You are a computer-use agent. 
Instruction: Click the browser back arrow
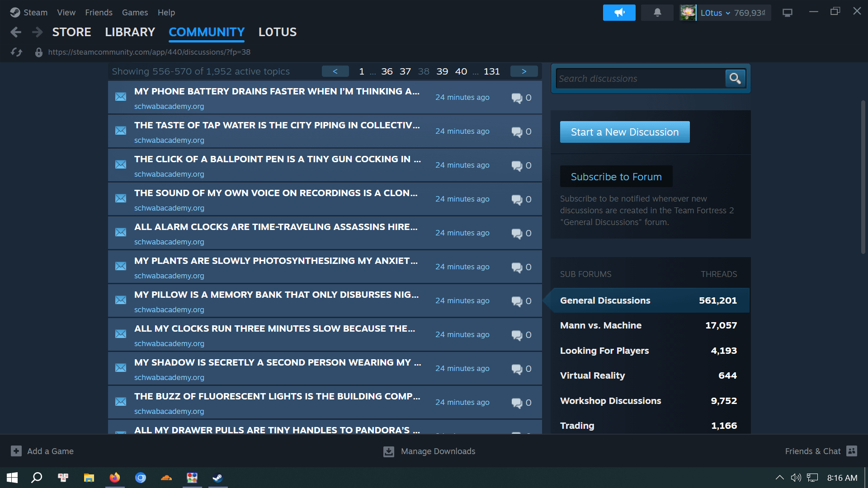[16, 32]
